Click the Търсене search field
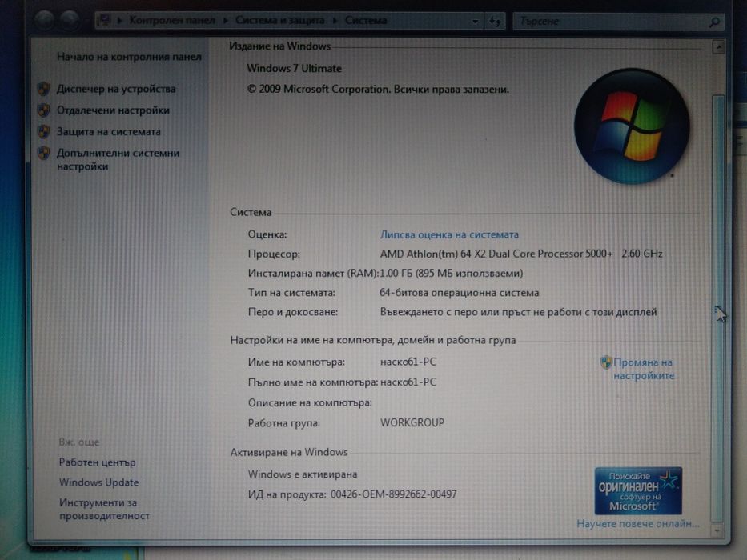This screenshot has width=747, height=560. (610, 22)
